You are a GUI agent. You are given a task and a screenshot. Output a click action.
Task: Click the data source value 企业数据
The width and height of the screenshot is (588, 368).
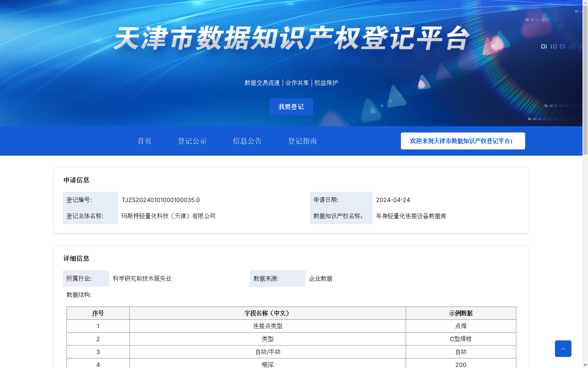(x=320, y=279)
